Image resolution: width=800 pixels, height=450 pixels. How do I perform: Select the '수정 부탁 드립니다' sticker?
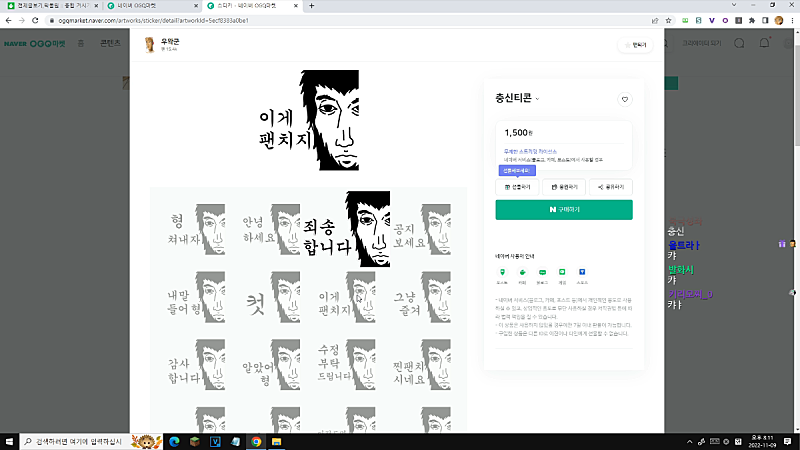[x=346, y=365]
